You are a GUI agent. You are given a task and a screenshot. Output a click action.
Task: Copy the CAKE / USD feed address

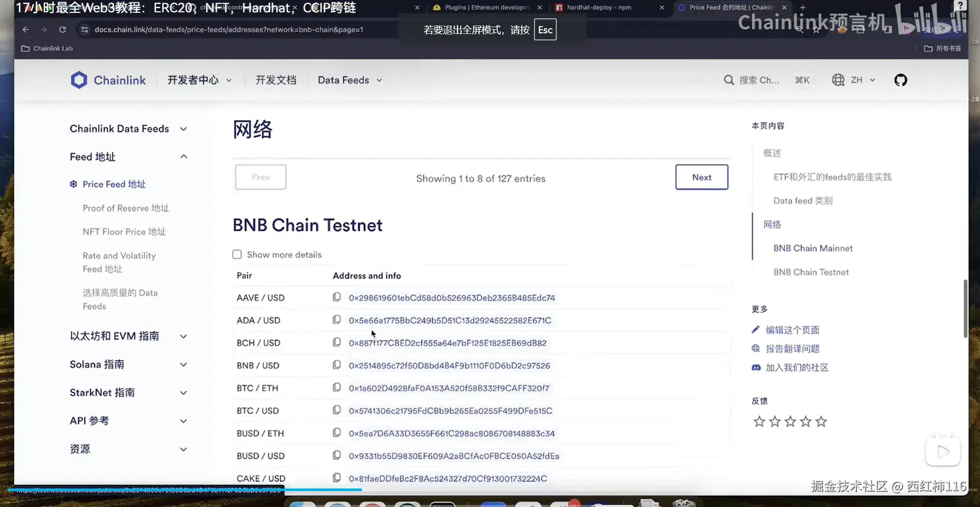click(x=337, y=478)
